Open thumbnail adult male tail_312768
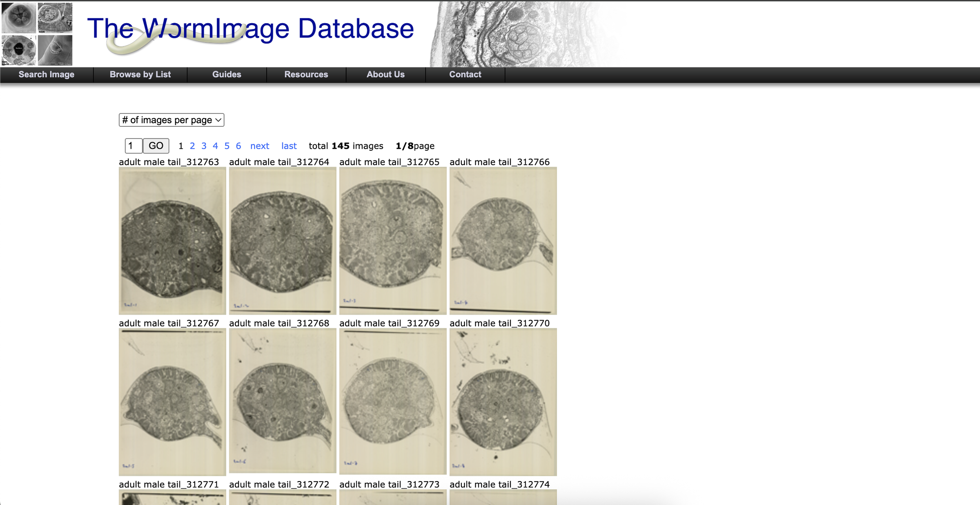This screenshot has height=505, width=980. click(283, 401)
